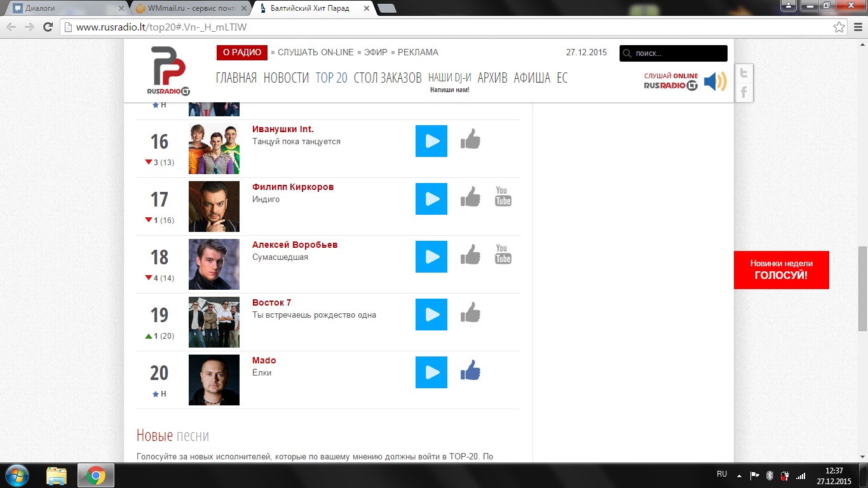Go to НАШИ DJ-И menu item

coord(450,78)
